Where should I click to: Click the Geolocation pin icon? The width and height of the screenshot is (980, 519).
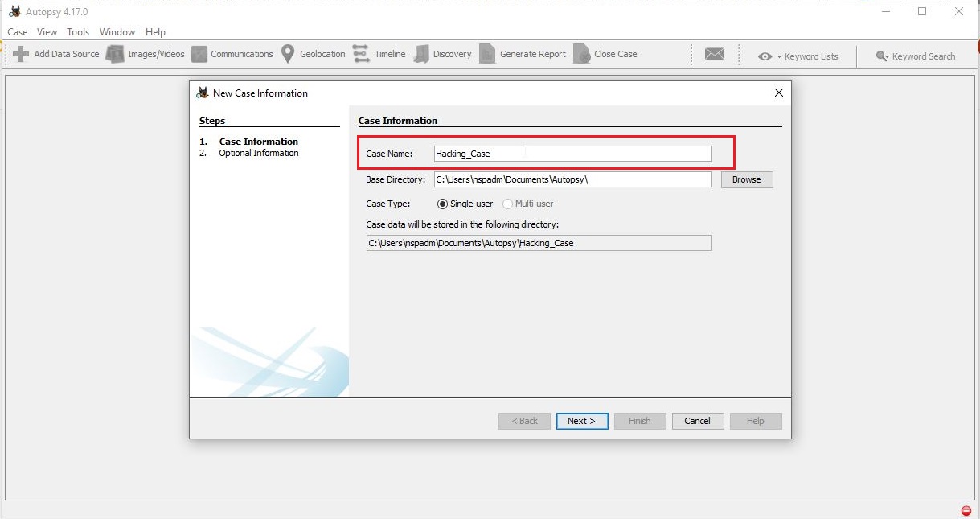pyautogui.click(x=288, y=54)
